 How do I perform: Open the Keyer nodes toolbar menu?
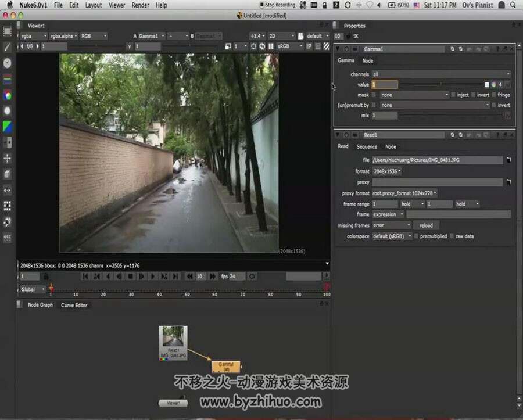7,127
